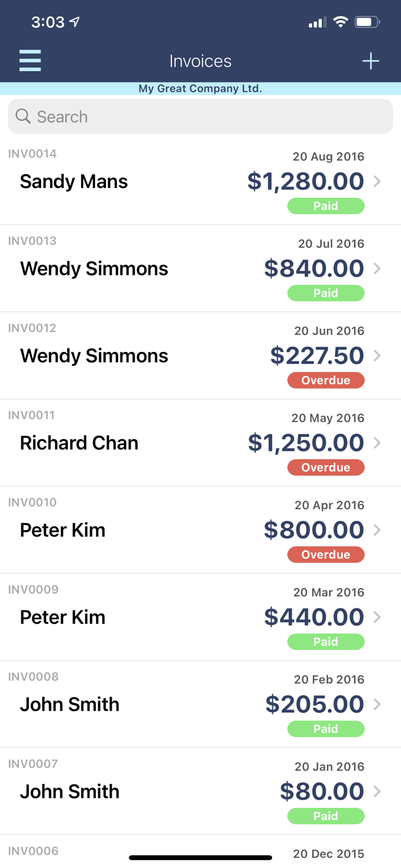Open the hamburger navigation menu
401x868 pixels.
[x=30, y=60]
